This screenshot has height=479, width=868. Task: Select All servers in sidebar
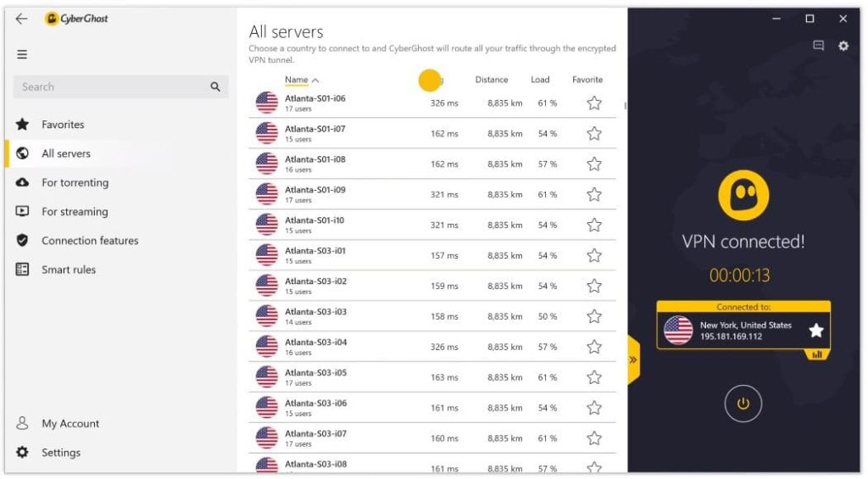click(x=66, y=153)
